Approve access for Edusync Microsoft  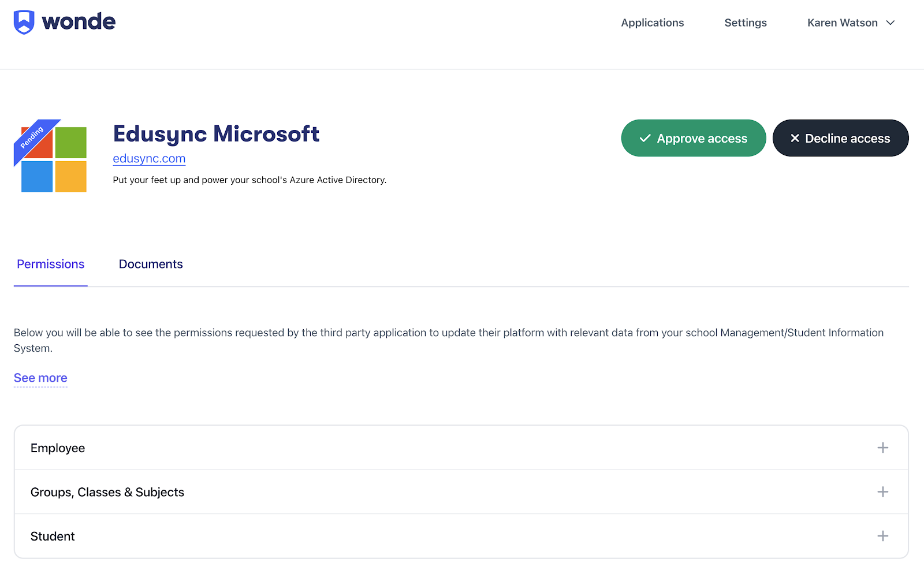[694, 138]
